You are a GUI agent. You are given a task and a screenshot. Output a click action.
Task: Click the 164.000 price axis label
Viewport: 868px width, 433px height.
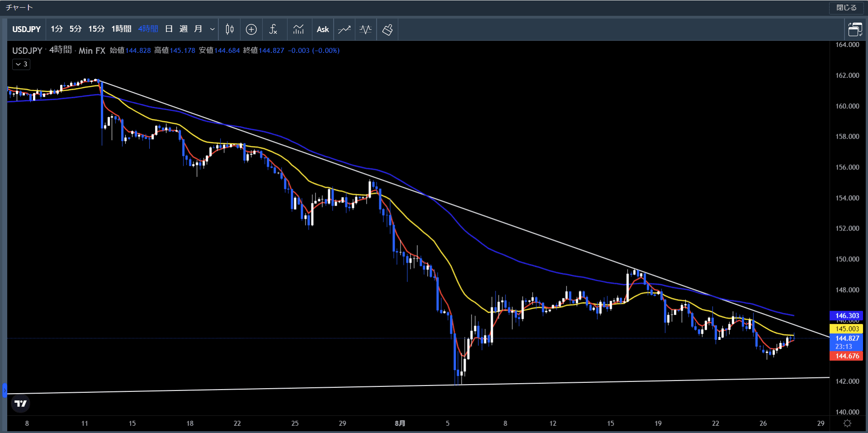[x=847, y=45]
